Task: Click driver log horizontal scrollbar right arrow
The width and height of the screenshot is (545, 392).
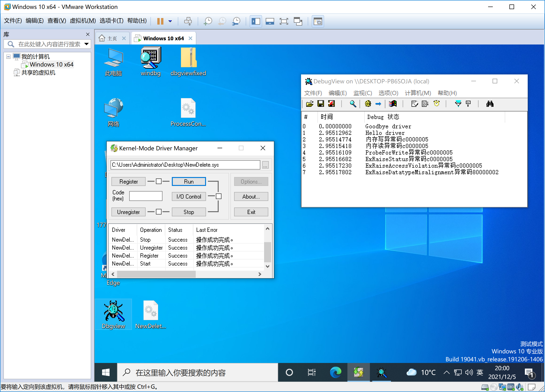Action: pos(260,274)
